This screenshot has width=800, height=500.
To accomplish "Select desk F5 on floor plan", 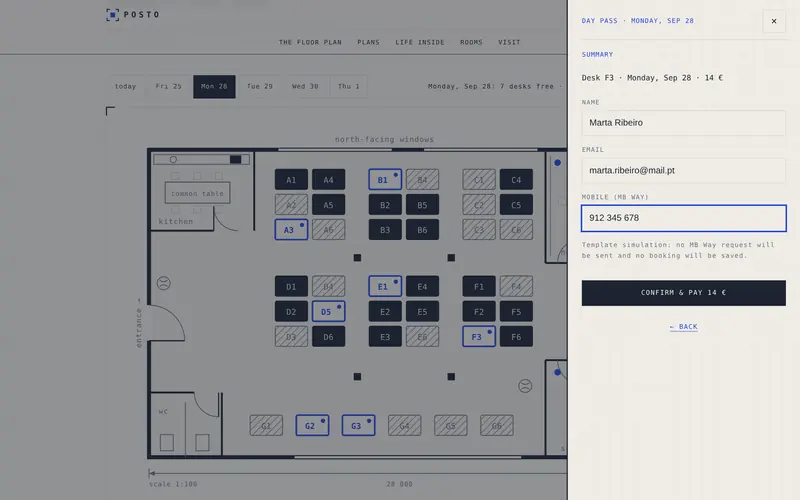I will (516, 311).
